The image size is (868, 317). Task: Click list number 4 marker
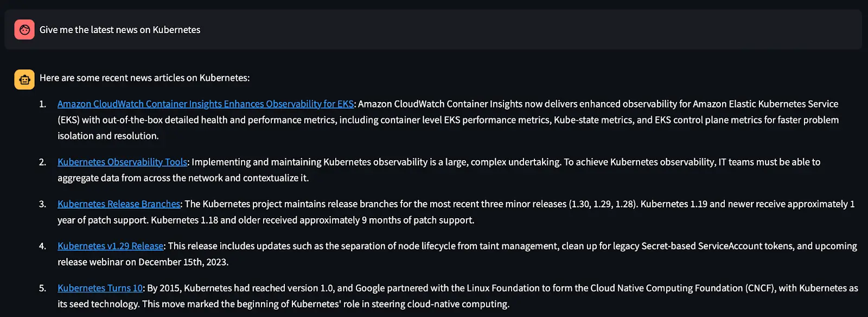tap(42, 246)
